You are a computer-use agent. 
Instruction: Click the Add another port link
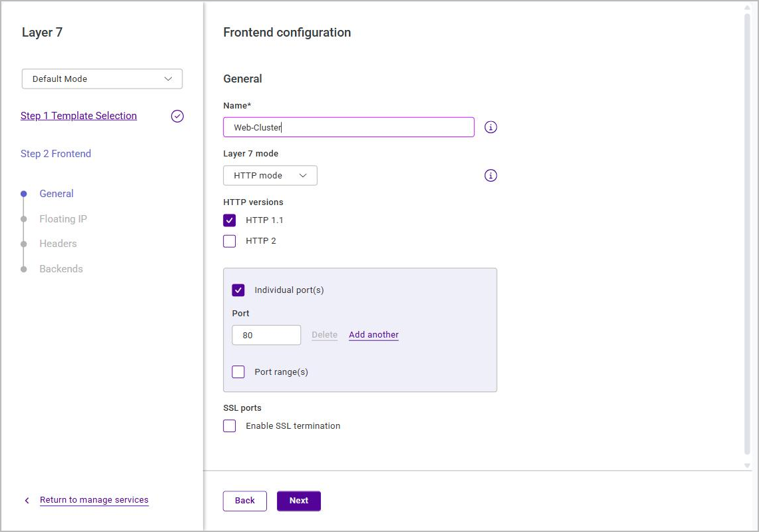click(x=374, y=334)
